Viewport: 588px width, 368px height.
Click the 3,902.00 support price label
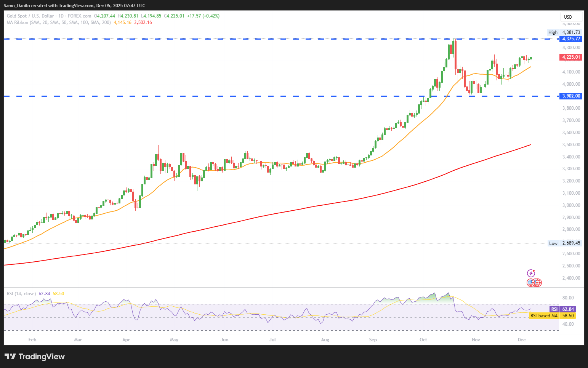coord(571,96)
